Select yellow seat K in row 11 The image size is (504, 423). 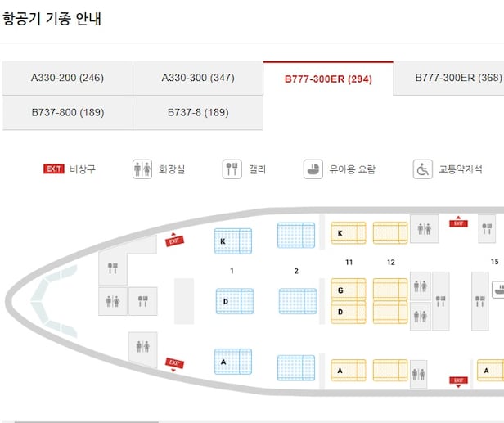(x=348, y=233)
